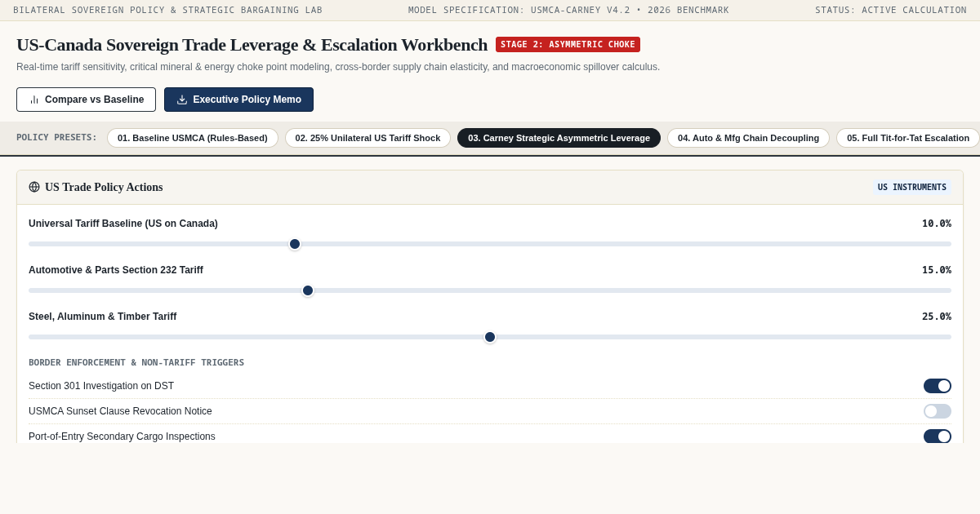
Task: Click the US-Canada Sovereign Trade Leverage title
Action: (252, 45)
